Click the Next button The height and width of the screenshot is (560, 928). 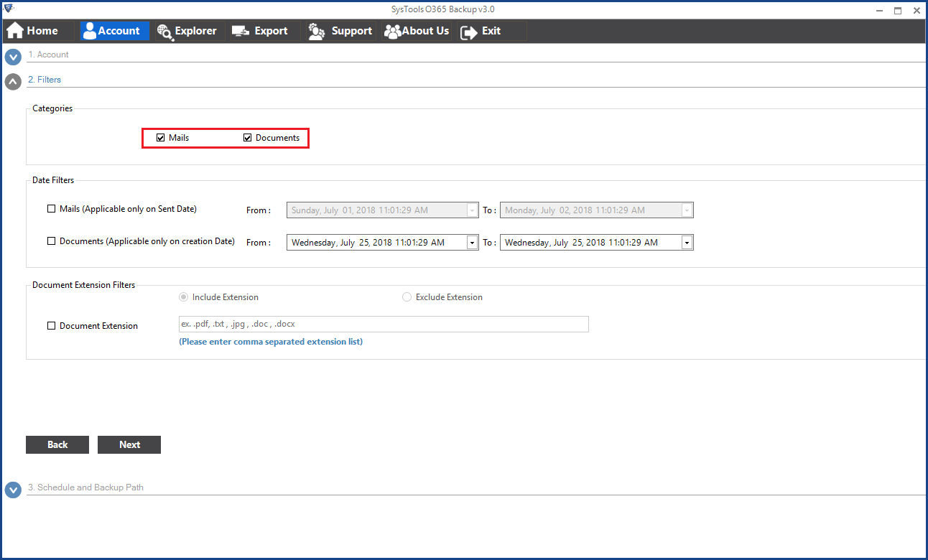coord(129,444)
